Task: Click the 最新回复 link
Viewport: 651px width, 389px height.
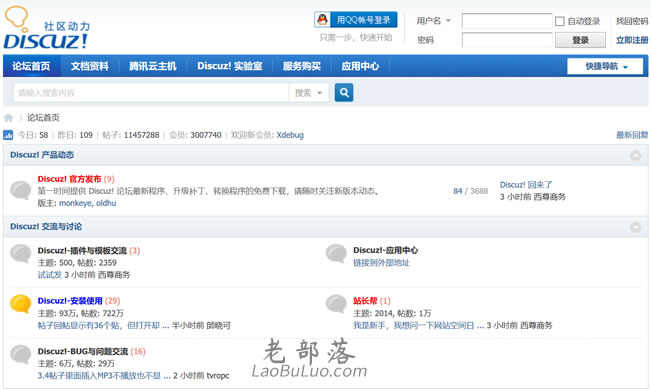Action: point(632,135)
